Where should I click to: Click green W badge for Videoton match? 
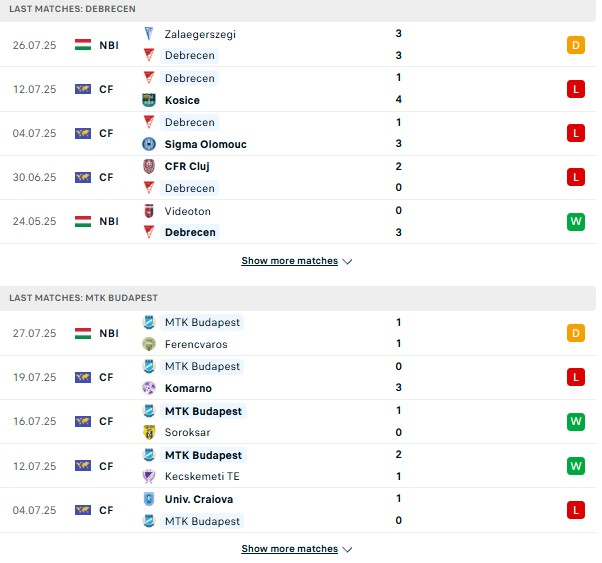576,222
